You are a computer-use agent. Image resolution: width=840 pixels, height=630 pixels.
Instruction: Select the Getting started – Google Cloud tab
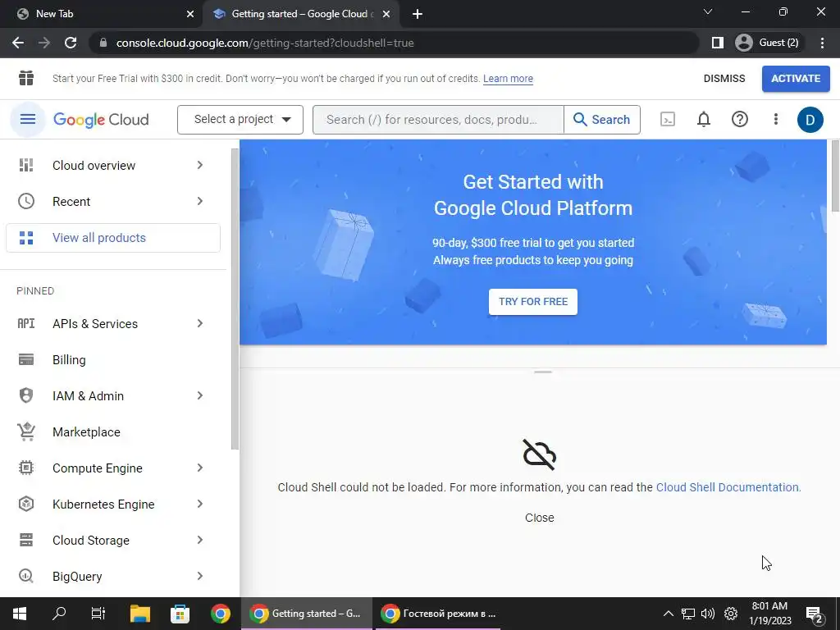(300, 14)
